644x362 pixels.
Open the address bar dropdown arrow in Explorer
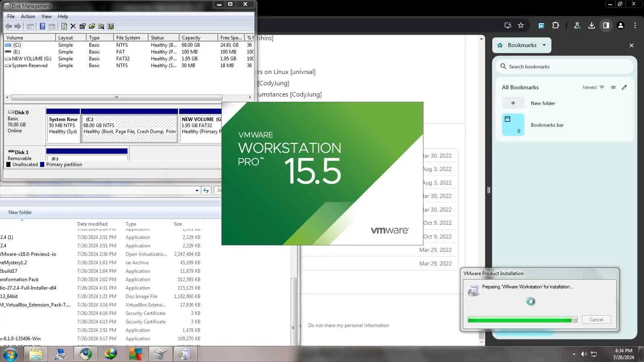197,190
